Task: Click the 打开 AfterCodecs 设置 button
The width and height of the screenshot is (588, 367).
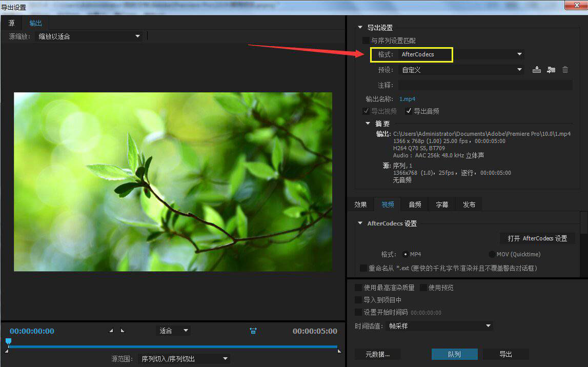Action: 537,238
